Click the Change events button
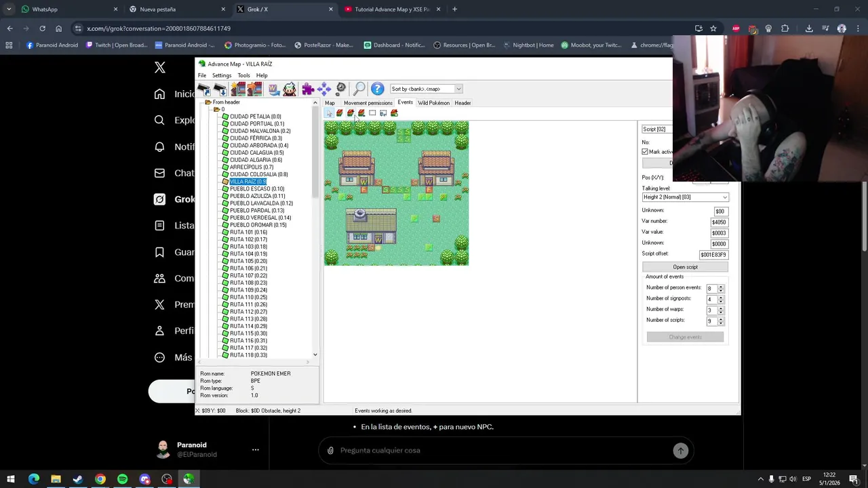Screen dimensions: 868x488 pos(685,337)
